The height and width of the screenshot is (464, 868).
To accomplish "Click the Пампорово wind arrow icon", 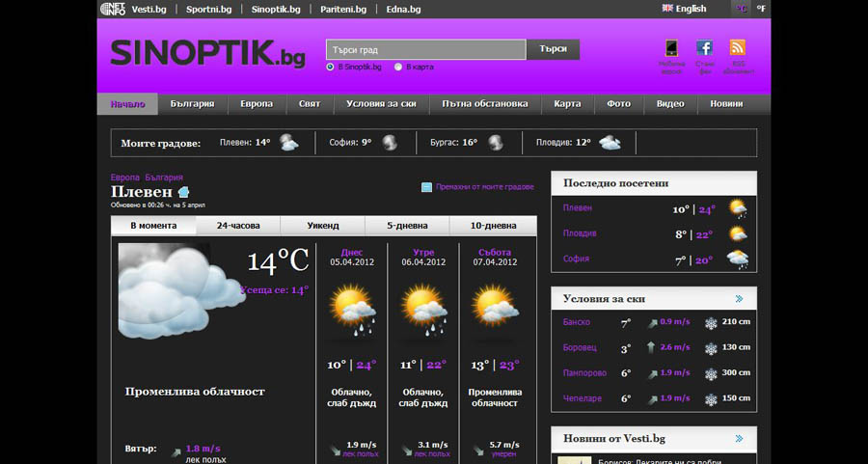I will [653, 374].
